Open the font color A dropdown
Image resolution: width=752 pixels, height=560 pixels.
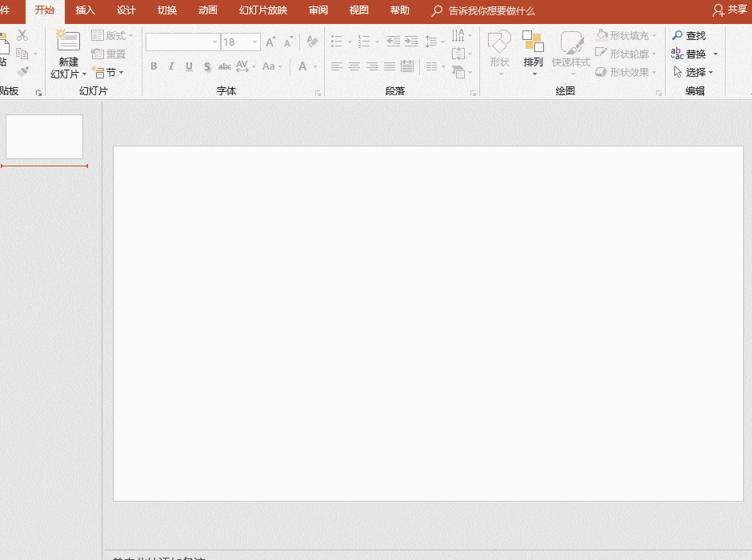coord(315,66)
